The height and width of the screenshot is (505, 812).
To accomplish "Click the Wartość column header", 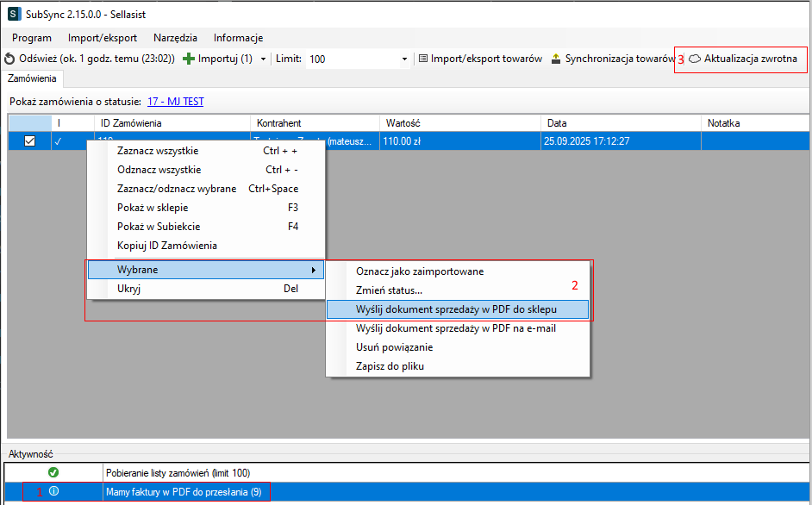I will 459,123.
